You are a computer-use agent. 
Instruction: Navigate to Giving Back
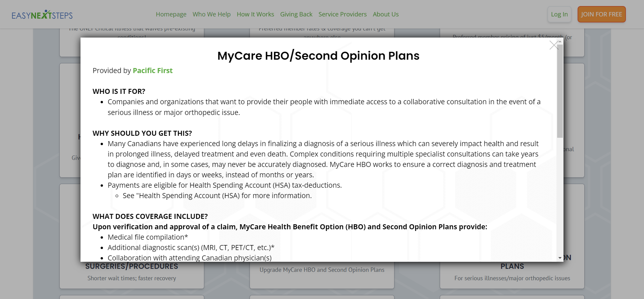[296, 14]
